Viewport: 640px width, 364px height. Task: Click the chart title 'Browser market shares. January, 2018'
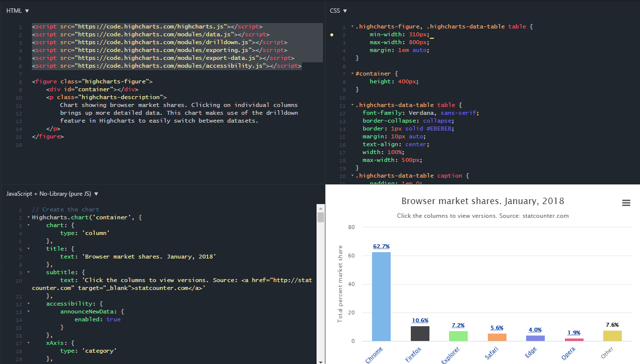[x=483, y=201]
